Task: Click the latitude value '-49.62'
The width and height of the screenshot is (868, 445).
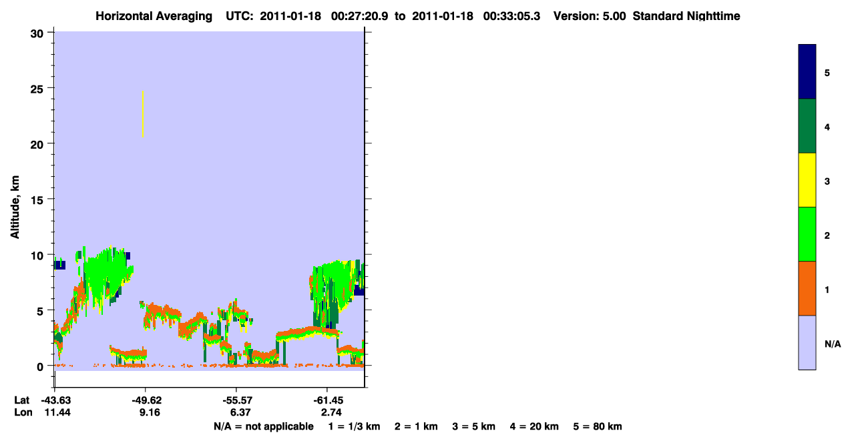Action: pos(146,400)
